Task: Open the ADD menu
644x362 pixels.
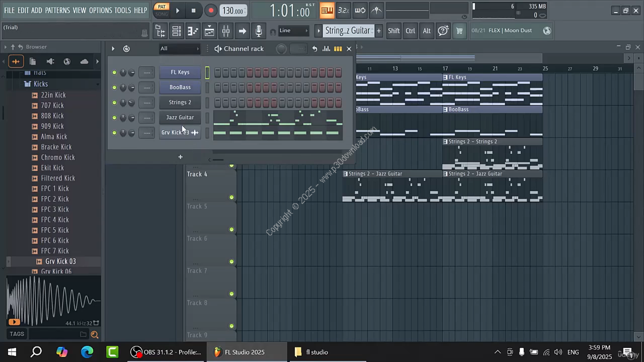Action: (x=37, y=10)
